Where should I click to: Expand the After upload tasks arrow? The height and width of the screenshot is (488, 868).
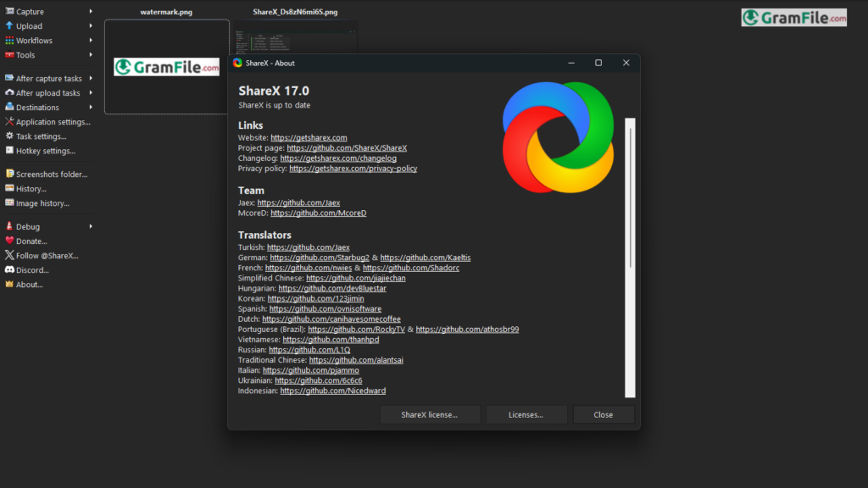click(x=91, y=92)
